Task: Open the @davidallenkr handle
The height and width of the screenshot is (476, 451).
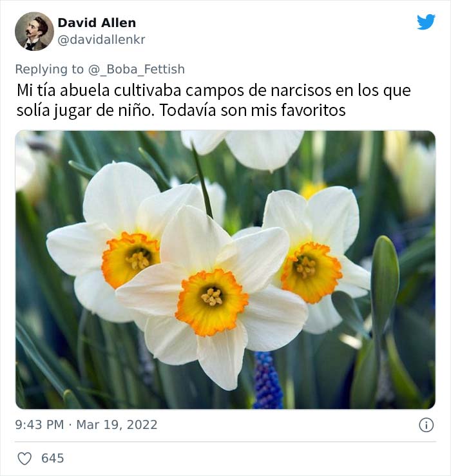Action: [x=101, y=39]
